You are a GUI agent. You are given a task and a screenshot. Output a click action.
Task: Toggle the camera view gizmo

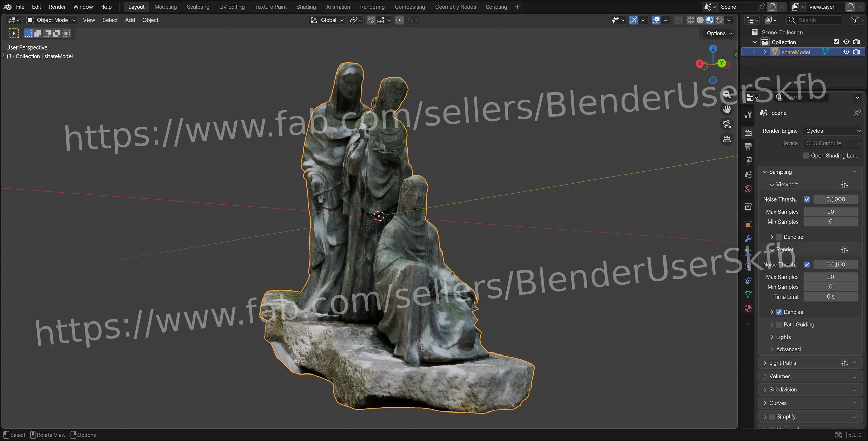point(727,124)
